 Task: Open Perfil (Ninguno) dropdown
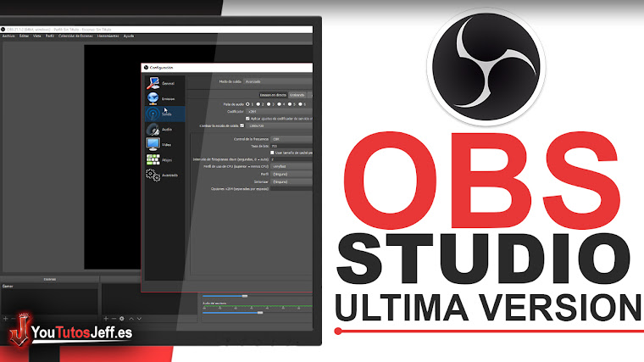[291, 175]
